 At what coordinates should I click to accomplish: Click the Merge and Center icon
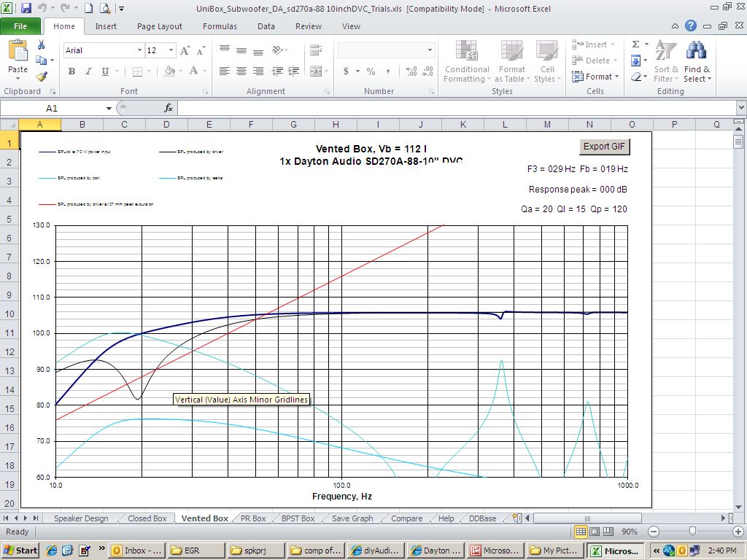coord(316,71)
